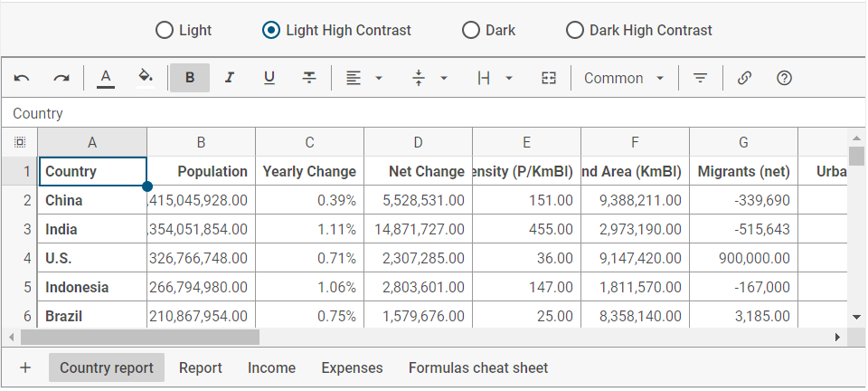
Task: Switch to the Report sheet tab
Action: pyautogui.click(x=201, y=367)
